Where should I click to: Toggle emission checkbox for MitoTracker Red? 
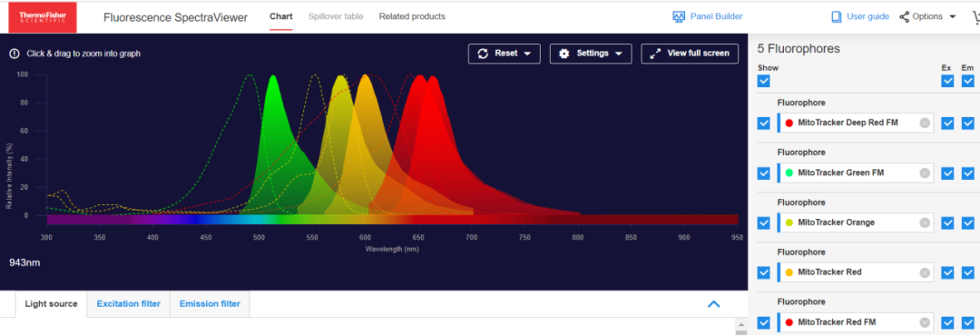[967, 272]
